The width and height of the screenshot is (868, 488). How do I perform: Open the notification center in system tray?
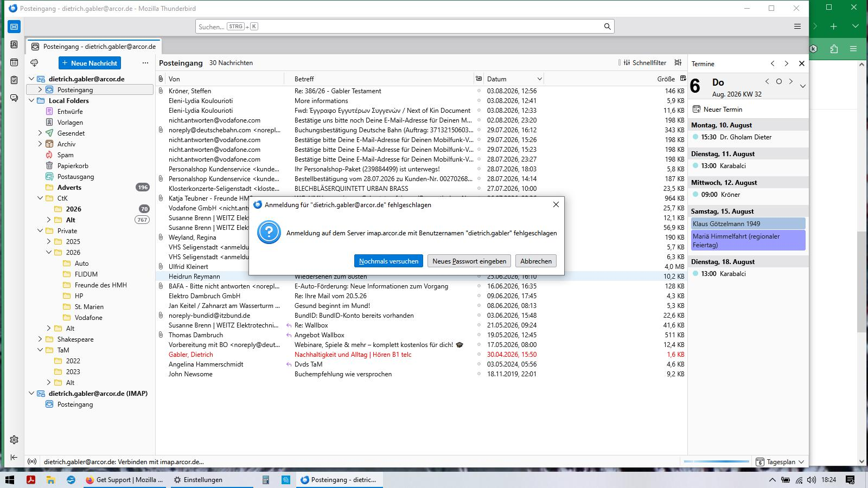click(x=851, y=480)
